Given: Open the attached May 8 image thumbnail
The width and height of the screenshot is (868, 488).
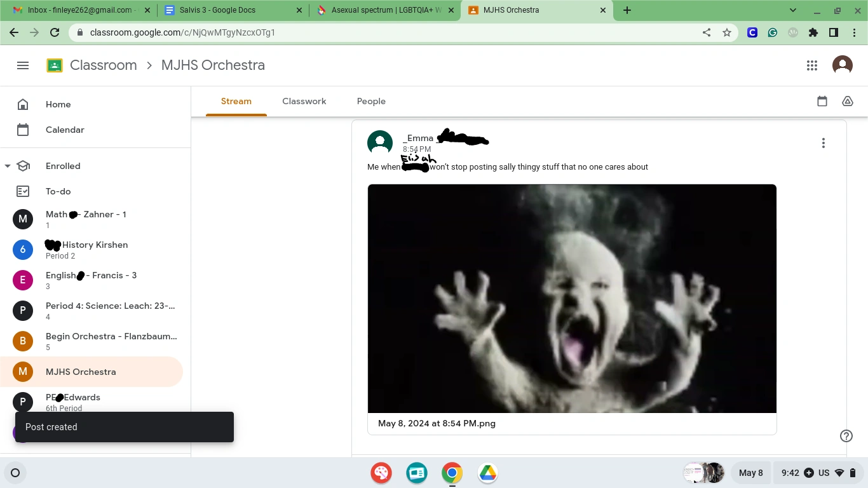Looking at the screenshot, I should pos(571,299).
